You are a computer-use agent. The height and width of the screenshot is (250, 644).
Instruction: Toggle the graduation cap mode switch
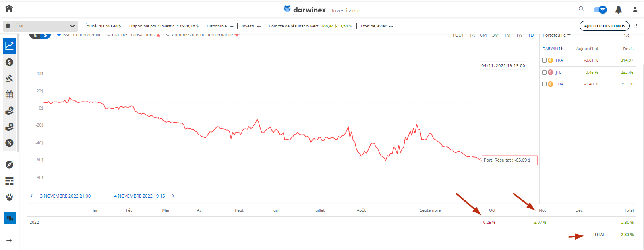point(600,10)
